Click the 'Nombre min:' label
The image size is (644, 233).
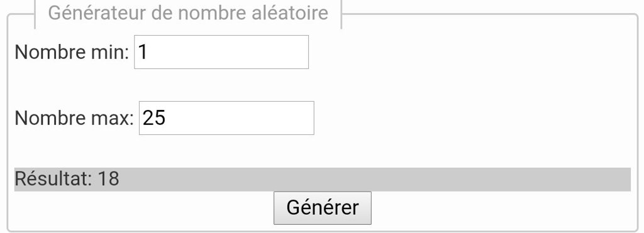72,53
